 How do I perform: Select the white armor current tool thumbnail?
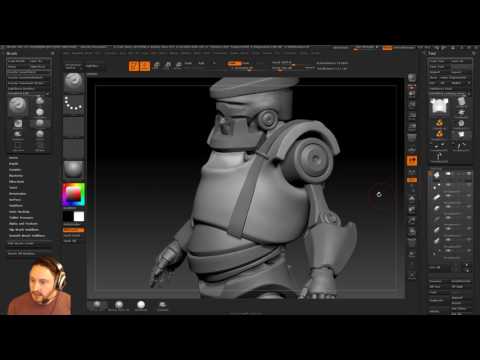point(439,107)
